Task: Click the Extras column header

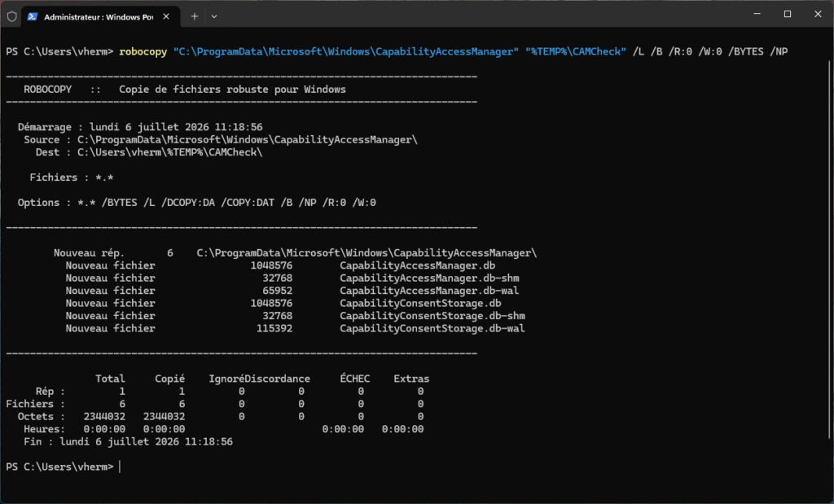Action: pos(411,379)
